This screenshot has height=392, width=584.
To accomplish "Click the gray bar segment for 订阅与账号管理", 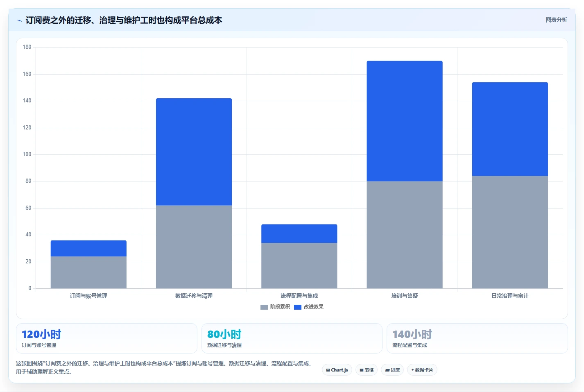I will [x=88, y=272].
